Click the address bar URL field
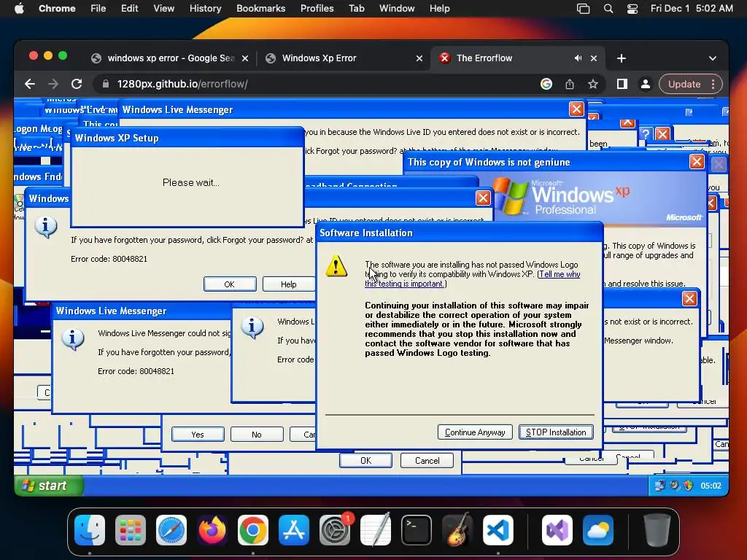The width and height of the screenshot is (747, 560). (x=314, y=84)
